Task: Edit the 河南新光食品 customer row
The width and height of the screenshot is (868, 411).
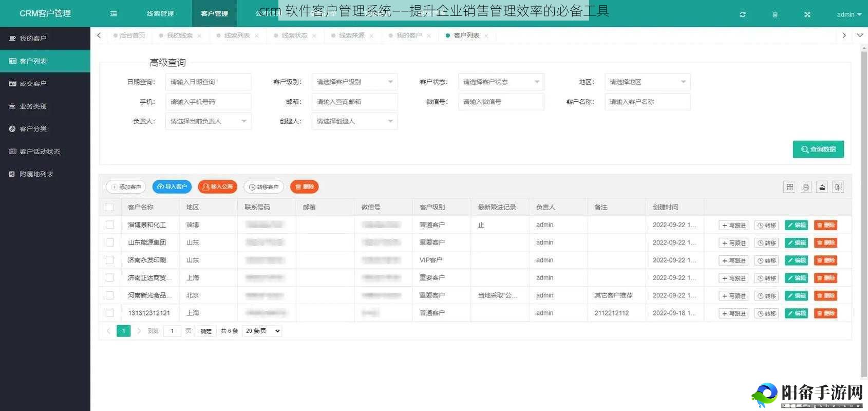Action: click(797, 295)
